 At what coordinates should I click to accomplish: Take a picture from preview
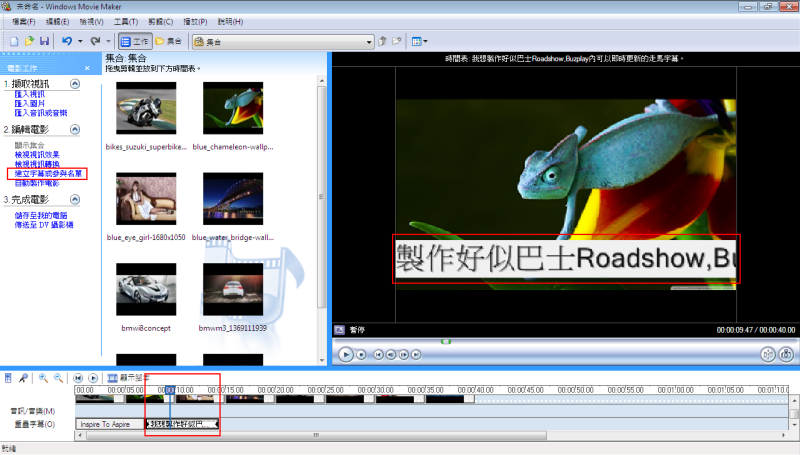click(x=786, y=355)
